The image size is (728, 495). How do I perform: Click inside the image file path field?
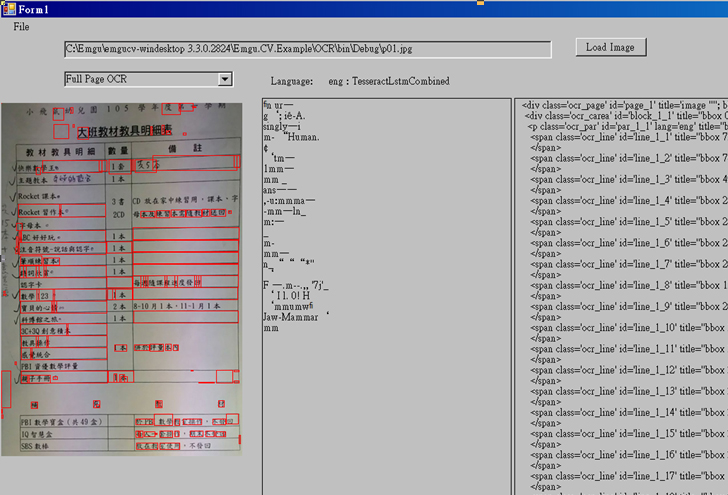pos(306,48)
